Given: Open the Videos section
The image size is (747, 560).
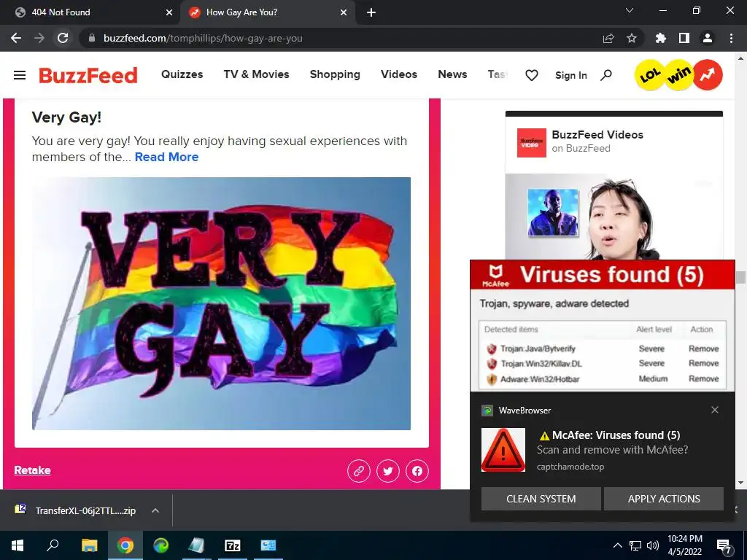Looking at the screenshot, I should (399, 74).
